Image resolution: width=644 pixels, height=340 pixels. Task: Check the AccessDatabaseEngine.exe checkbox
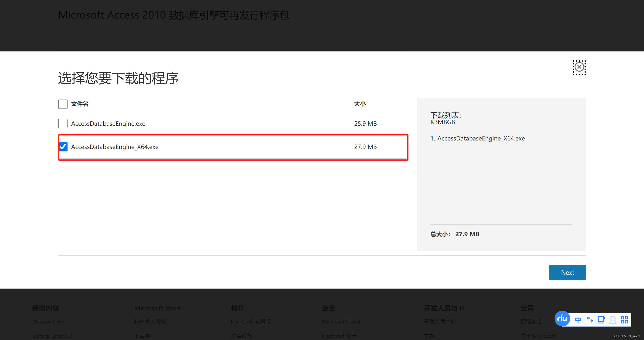pos(63,123)
